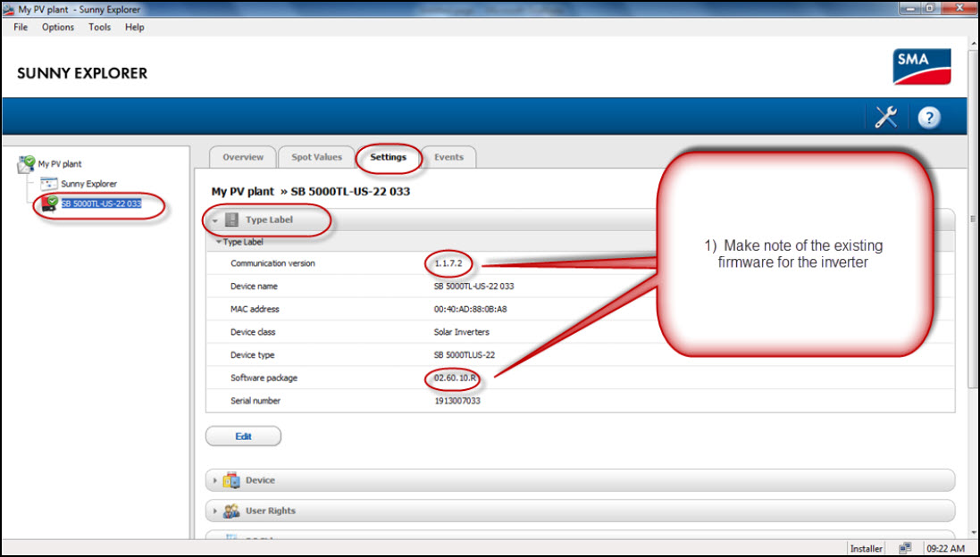Viewport: 980px width, 557px height.
Task: Click the Device name row value
Action: click(473, 287)
